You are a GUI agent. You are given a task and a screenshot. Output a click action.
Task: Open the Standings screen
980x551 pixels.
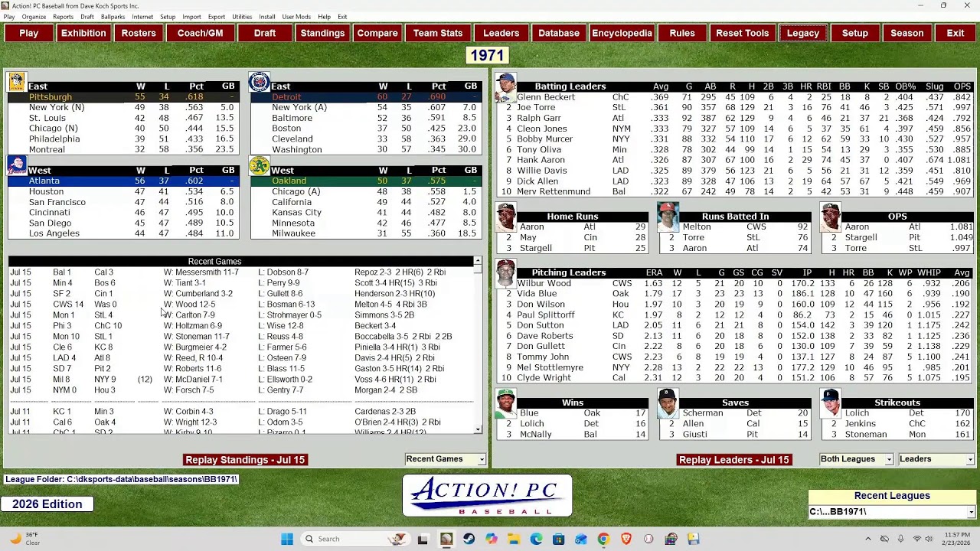pos(322,33)
